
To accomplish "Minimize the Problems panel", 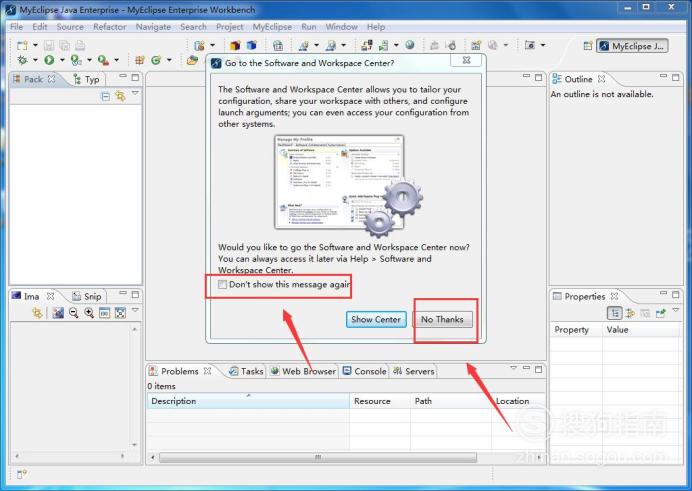I will 526,368.
